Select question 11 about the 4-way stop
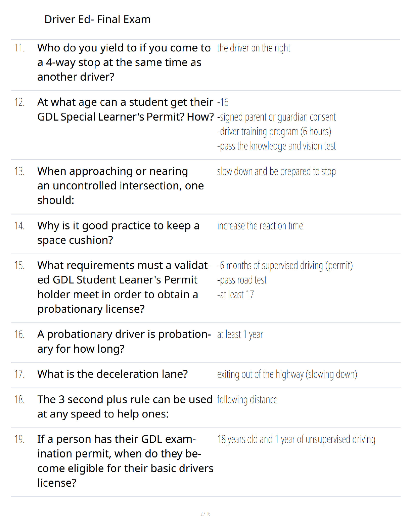The image size is (411, 532). click(x=124, y=62)
